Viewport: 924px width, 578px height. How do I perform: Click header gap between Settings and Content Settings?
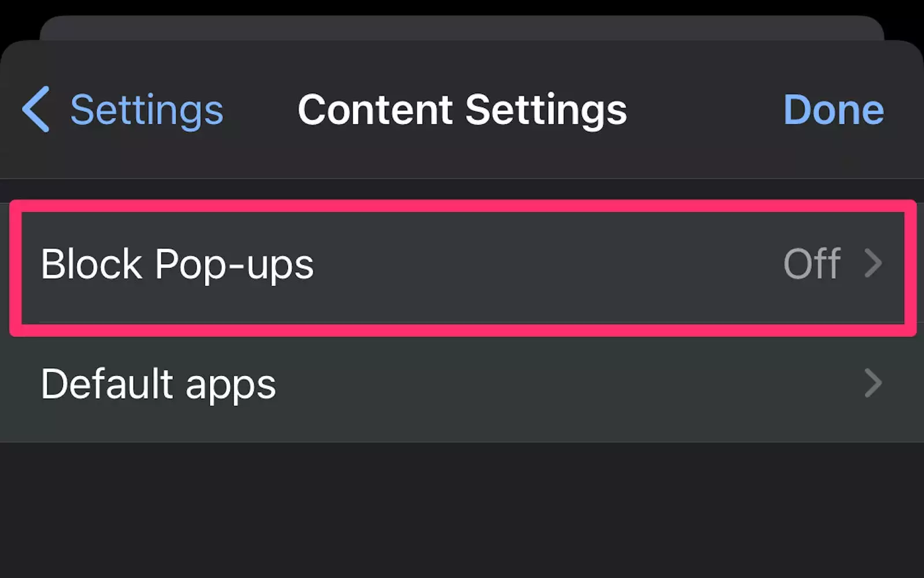260,110
